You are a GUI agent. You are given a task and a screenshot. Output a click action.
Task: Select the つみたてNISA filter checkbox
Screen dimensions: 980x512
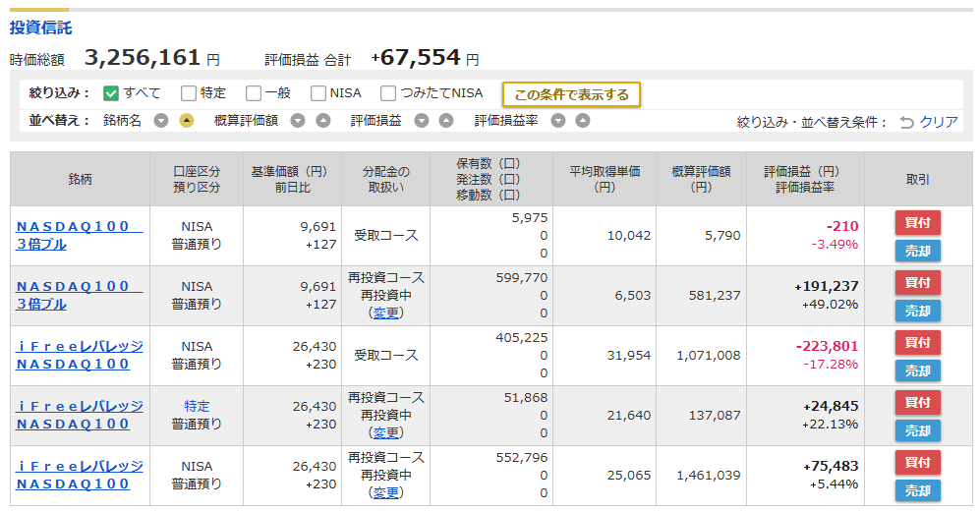coord(388,93)
